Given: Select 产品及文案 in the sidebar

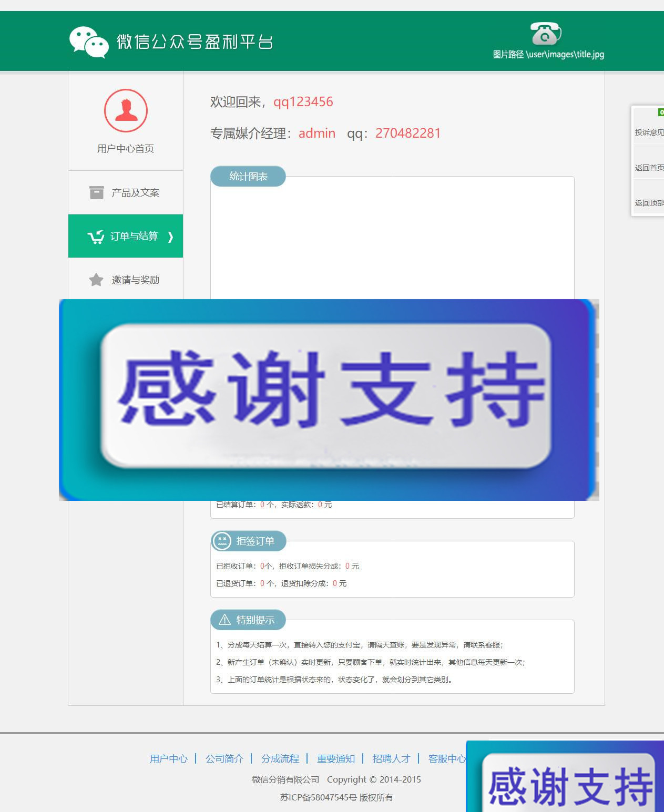Looking at the screenshot, I should [x=135, y=193].
